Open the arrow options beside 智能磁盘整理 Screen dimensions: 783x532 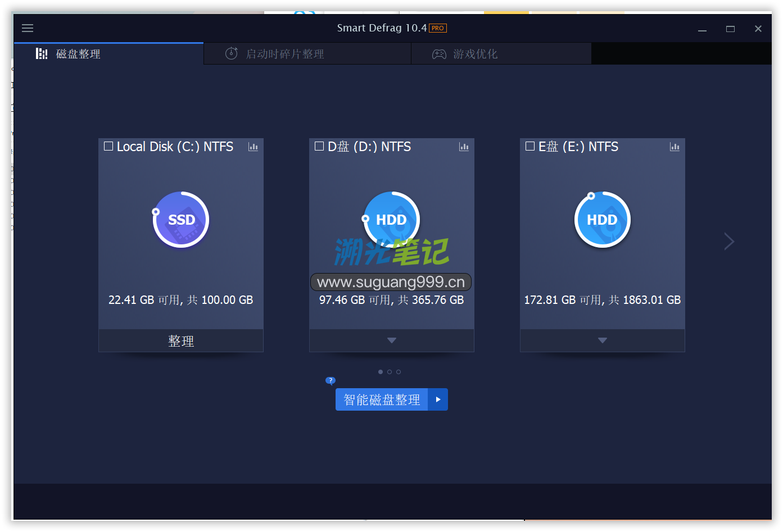coord(438,399)
